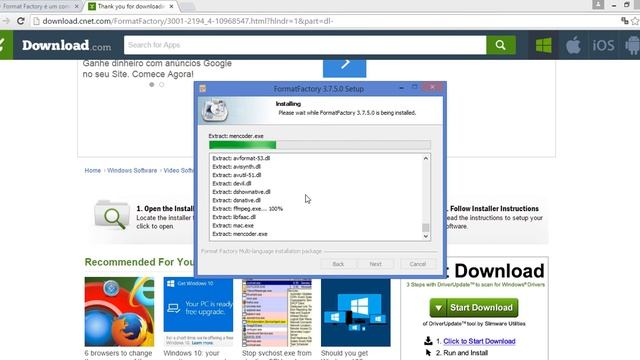Close the Thank you for downloading tab

(171, 7)
